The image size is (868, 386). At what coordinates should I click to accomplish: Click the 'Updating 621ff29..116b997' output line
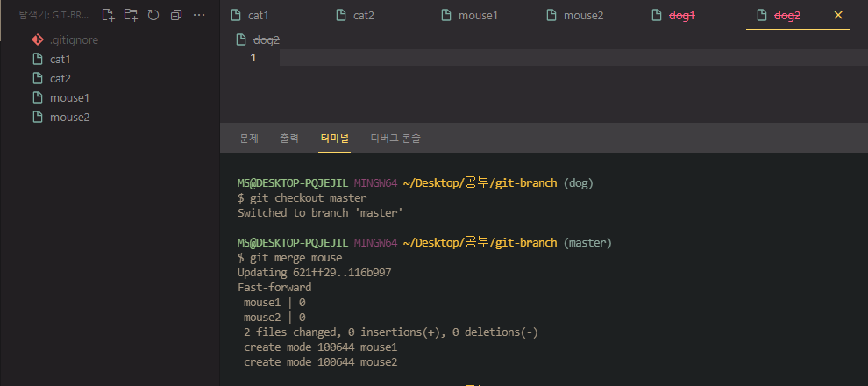315,273
